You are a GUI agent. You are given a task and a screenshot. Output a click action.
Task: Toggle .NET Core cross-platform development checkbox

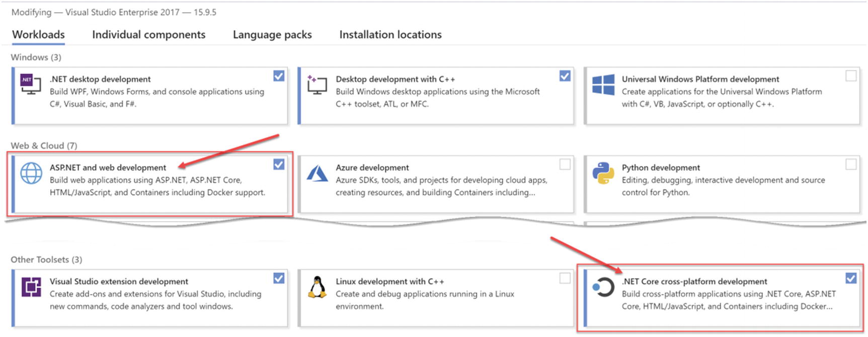coord(851,278)
